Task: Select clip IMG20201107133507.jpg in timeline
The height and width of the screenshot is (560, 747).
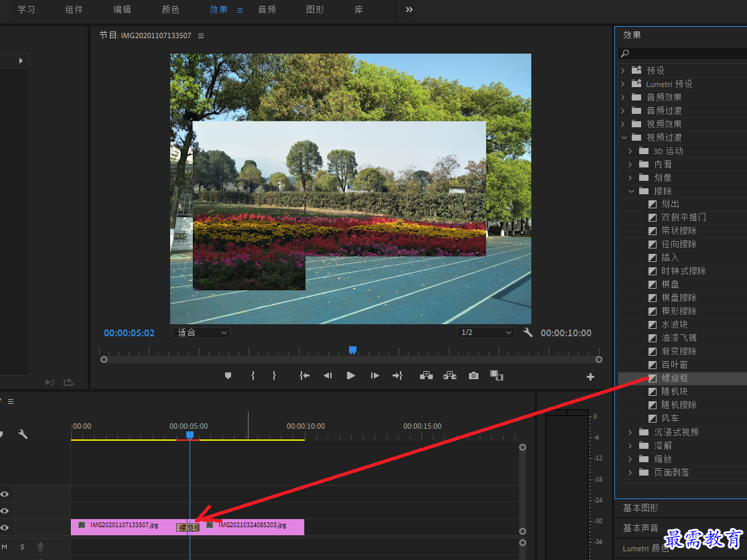Action: point(124,527)
